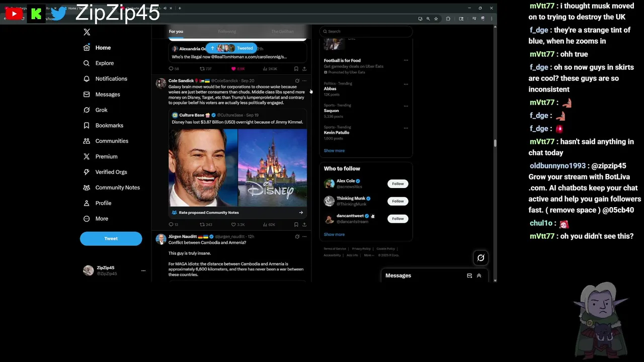Reply to the post with 58 replies
The height and width of the screenshot is (362, 644).
point(174,69)
